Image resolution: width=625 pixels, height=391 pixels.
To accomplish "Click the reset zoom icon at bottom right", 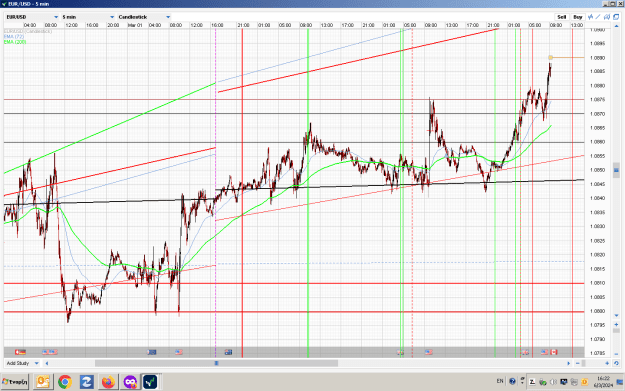I will click(x=616, y=363).
